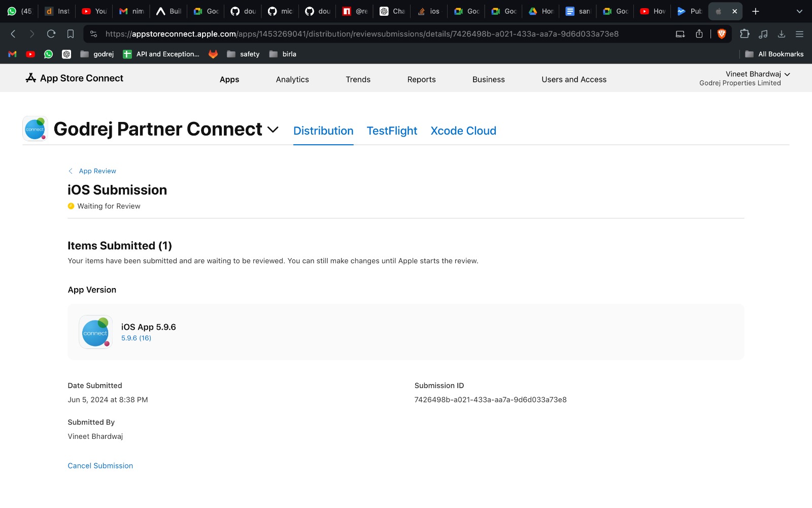Expand the tab list chevron
The width and height of the screenshot is (812, 508).
(x=799, y=11)
